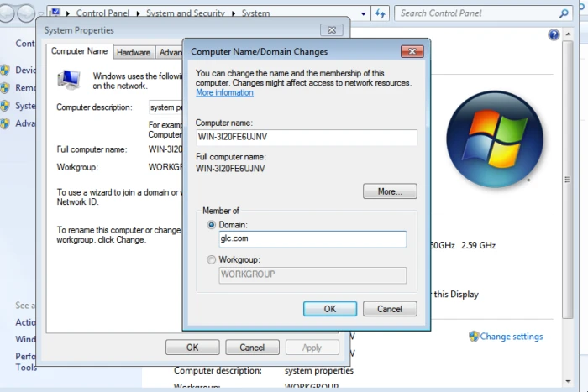The height and width of the screenshot is (392, 588).
Task: Switch to the Computer Name tab
Action: tap(79, 51)
